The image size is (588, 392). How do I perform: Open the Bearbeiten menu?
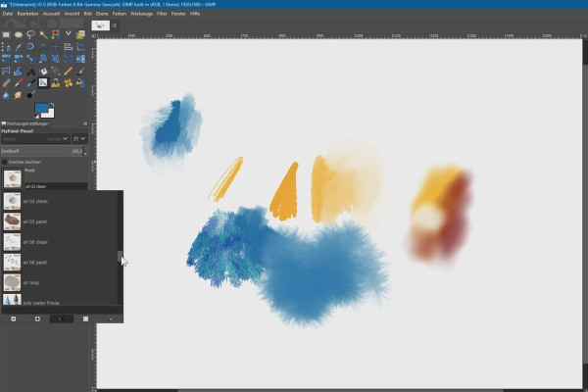tap(27, 14)
